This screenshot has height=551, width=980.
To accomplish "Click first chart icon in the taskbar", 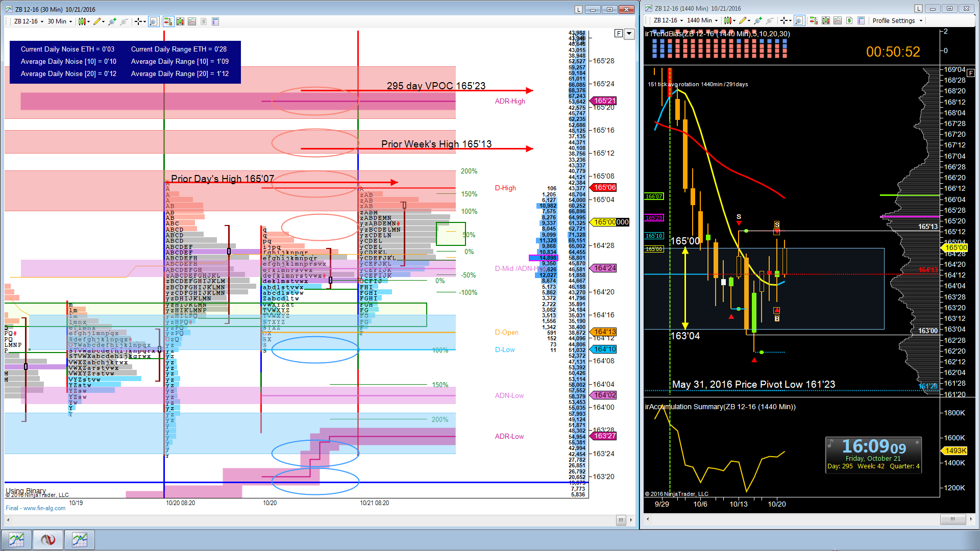I will point(16,539).
